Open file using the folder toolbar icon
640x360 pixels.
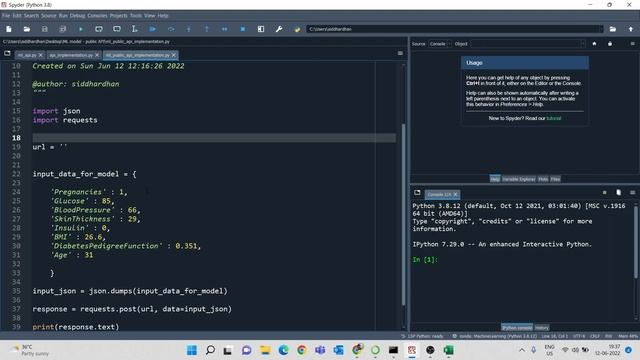27,29
